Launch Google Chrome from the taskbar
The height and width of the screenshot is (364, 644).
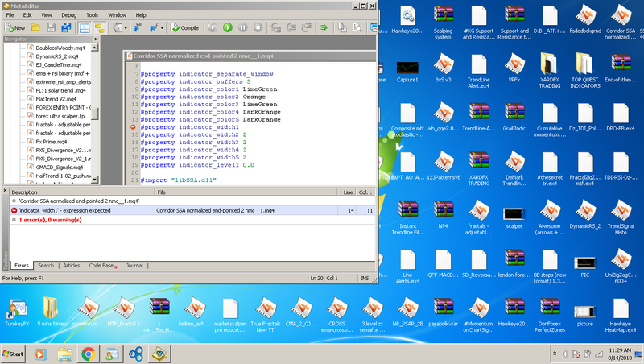(x=87, y=353)
